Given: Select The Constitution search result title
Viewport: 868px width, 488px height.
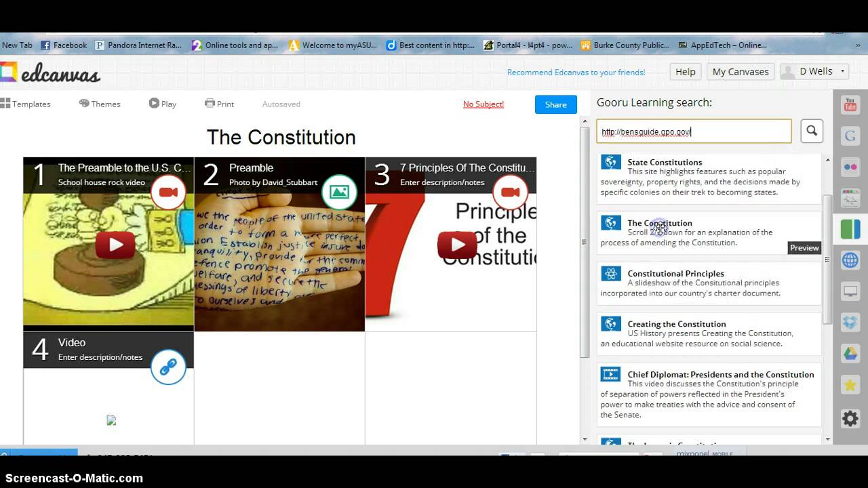Looking at the screenshot, I should 660,223.
